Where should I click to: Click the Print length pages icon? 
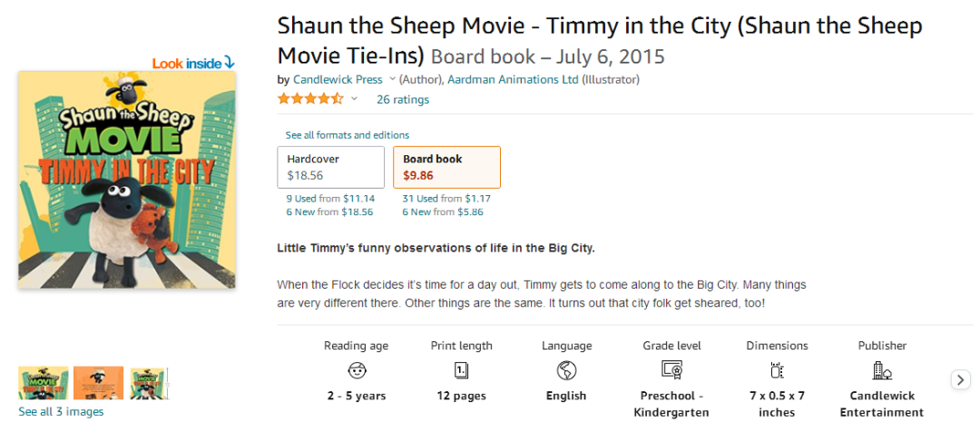pyautogui.click(x=461, y=370)
